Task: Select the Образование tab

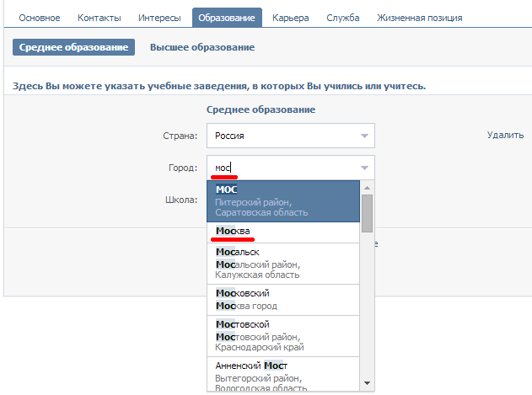Action: 227,18
